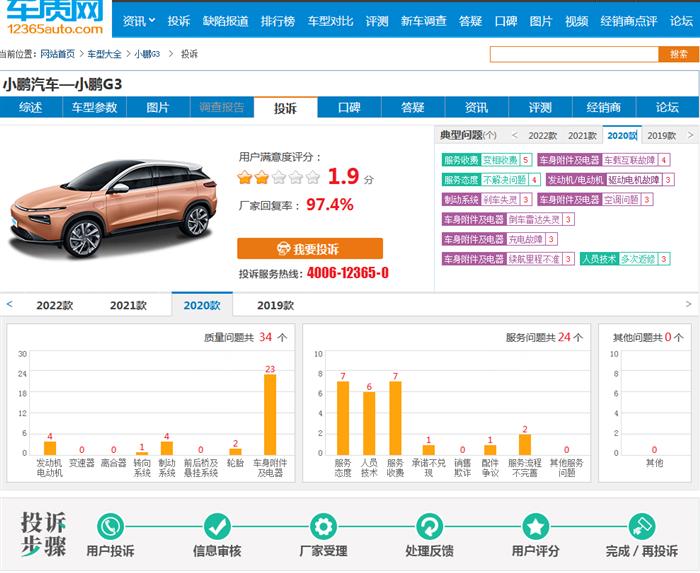Open 新车调查 in top navigation
This screenshot has width=700, height=573.
[x=423, y=21]
